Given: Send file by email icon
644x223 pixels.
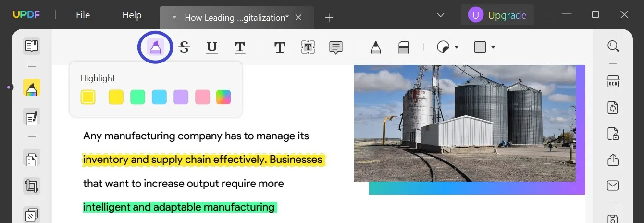Looking at the screenshot, I should click(613, 186).
